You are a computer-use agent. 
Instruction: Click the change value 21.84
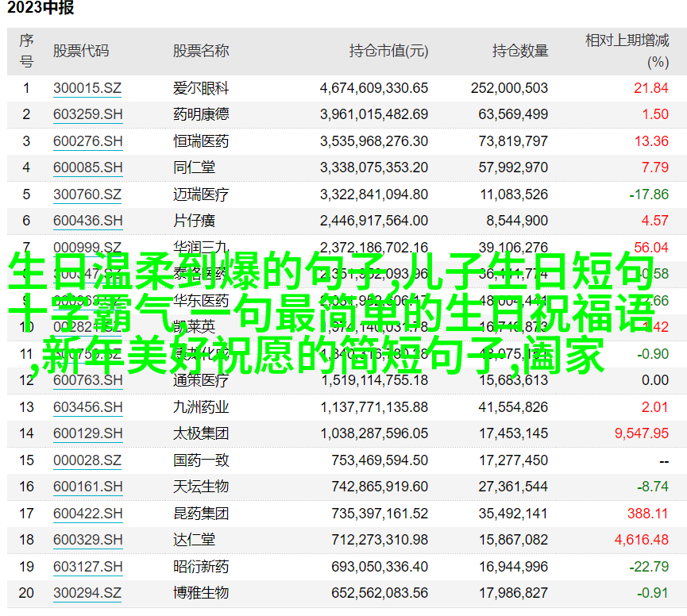651,88
